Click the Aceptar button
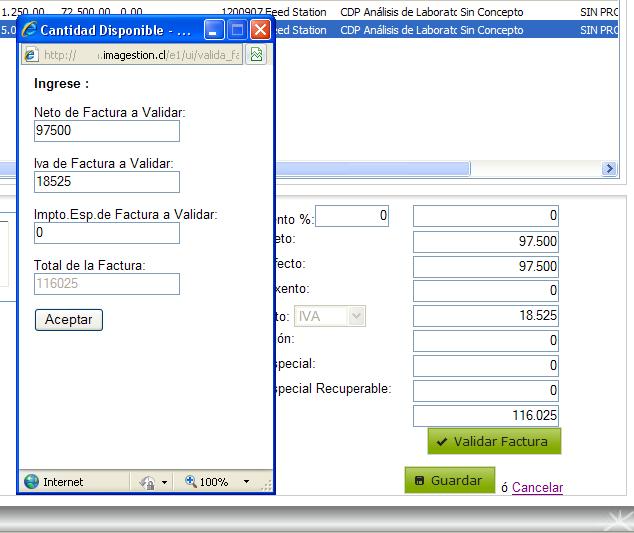634x533 pixels. point(69,320)
